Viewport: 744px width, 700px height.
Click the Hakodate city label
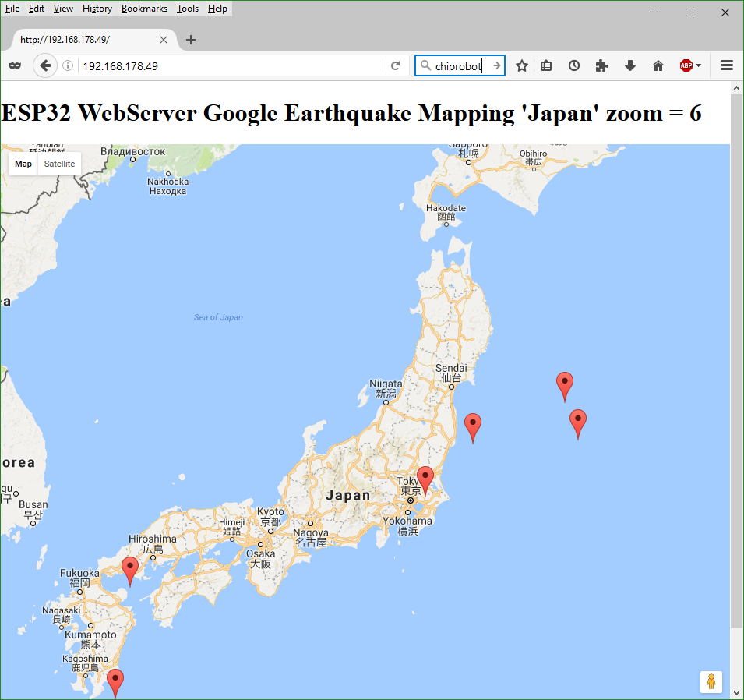(x=446, y=212)
